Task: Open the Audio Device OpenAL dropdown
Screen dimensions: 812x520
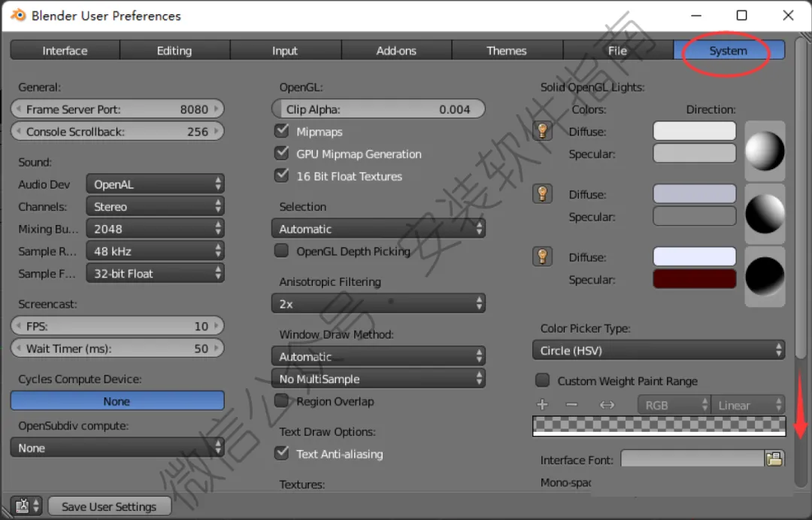Action: pyautogui.click(x=155, y=184)
